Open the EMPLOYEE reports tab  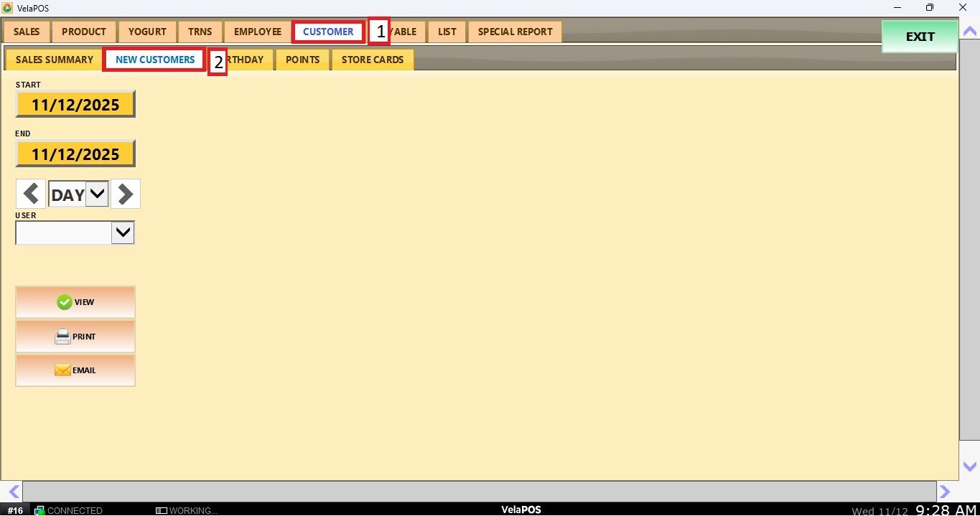tap(257, 32)
